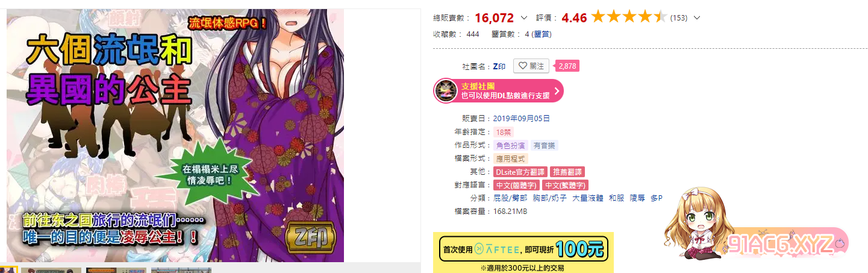Screen dimensions: 868x273
Task: Expand the total sales count chevron
Action: (523, 17)
